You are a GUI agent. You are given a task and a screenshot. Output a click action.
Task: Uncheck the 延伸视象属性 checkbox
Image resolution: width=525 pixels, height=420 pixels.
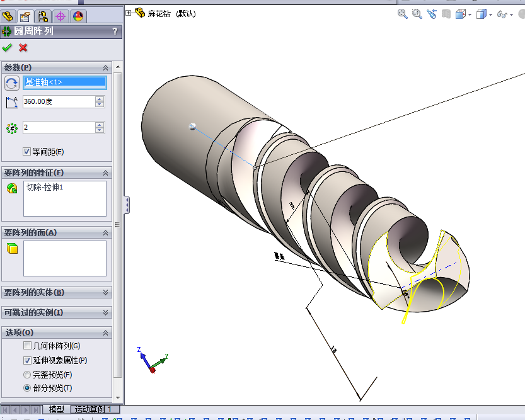[27, 361]
